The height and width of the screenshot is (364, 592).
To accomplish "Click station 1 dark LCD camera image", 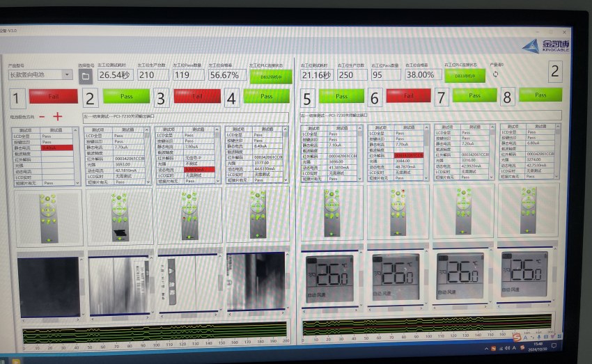I will tap(48, 287).
